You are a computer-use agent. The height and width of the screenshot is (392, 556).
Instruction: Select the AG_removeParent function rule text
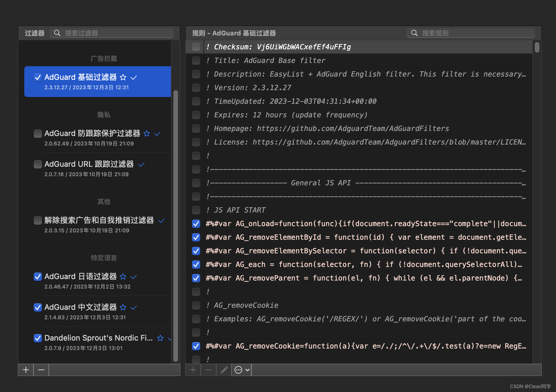tap(364, 278)
